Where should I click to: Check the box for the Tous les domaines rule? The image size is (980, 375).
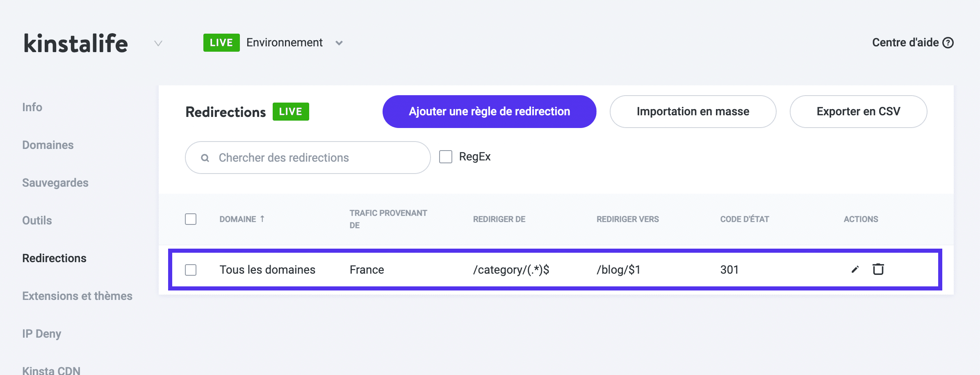(x=190, y=270)
